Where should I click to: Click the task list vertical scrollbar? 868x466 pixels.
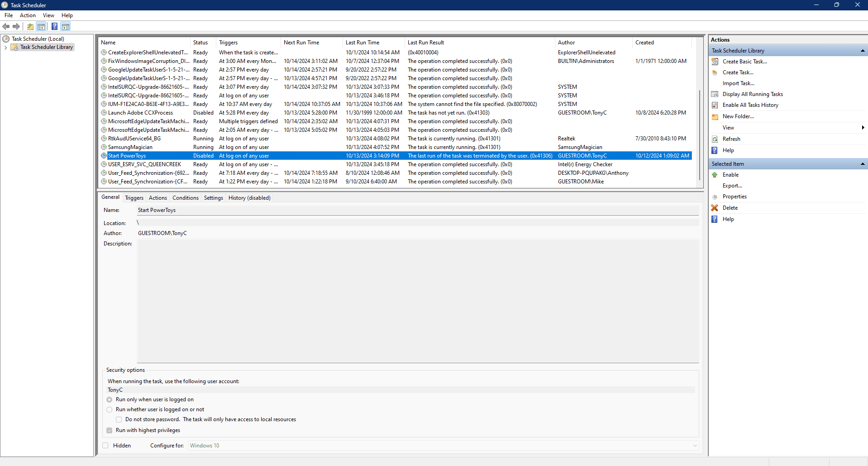700,136
